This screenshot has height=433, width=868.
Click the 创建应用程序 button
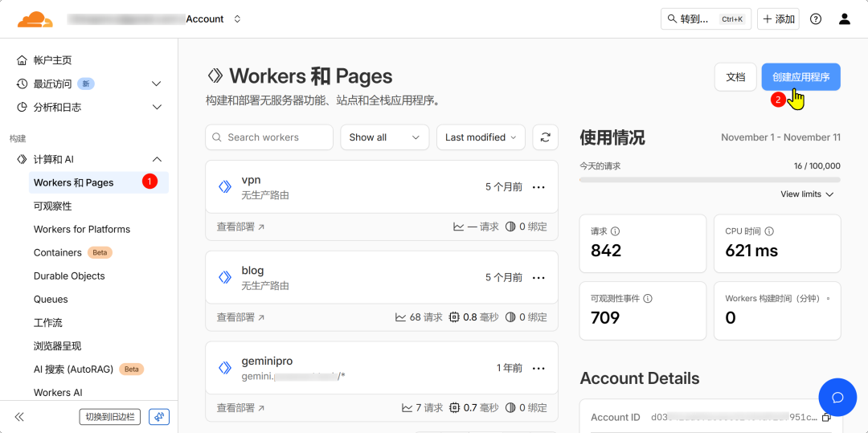(x=800, y=77)
